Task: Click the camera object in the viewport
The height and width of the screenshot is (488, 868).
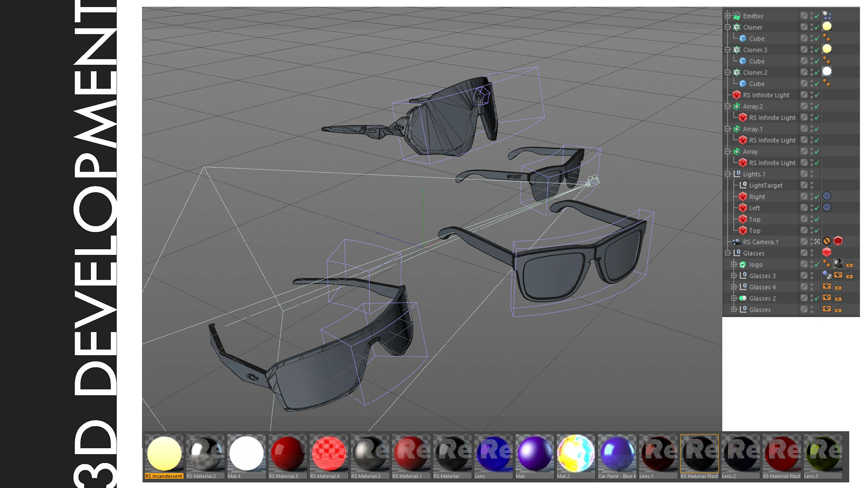Action: (x=593, y=181)
